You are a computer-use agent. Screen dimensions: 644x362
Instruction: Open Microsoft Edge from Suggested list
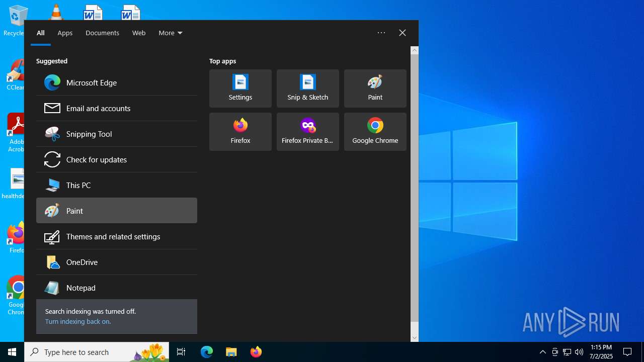pyautogui.click(x=117, y=82)
